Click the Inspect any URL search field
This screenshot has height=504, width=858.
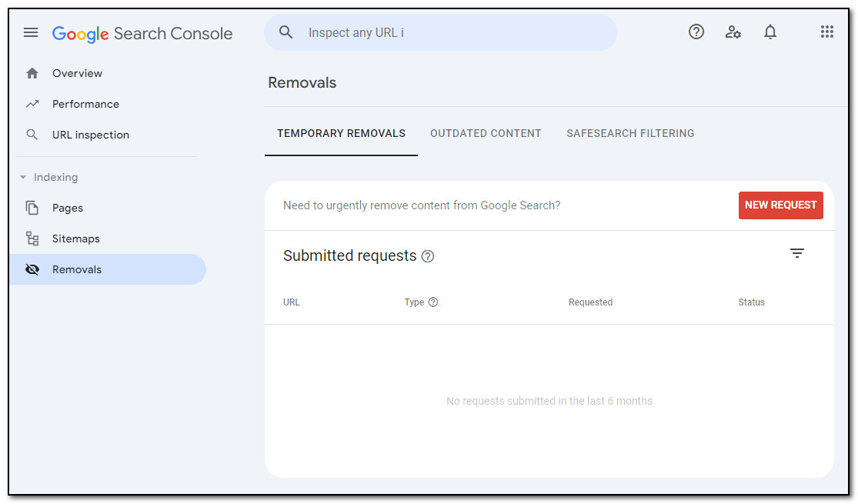[454, 32]
